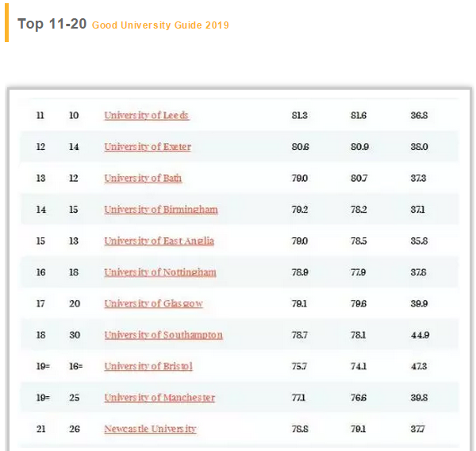Open the Newcastle University link

point(150,429)
